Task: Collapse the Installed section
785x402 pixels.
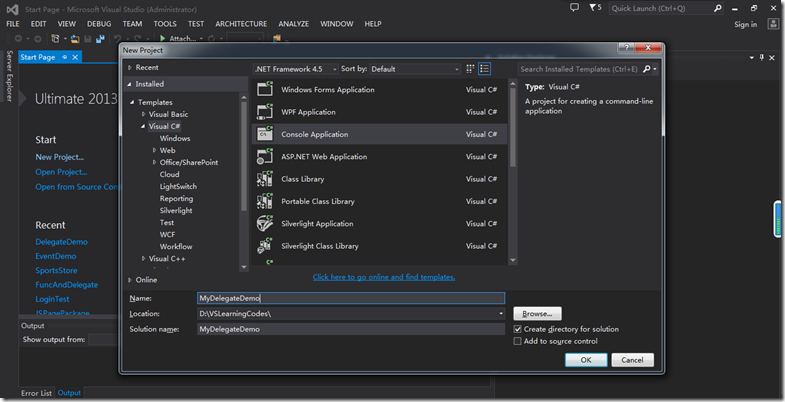Action: tap(130, 84)
